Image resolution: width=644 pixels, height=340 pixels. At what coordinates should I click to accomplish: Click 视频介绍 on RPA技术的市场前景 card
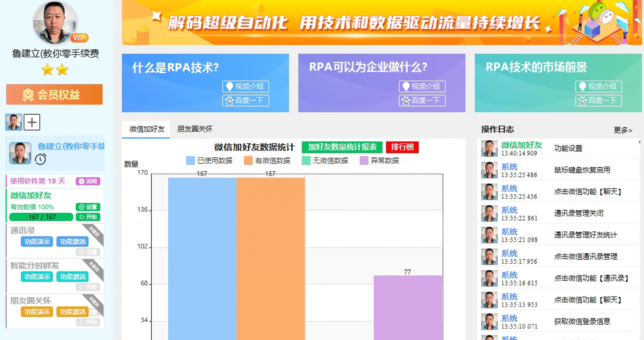[x=599, y=86]
